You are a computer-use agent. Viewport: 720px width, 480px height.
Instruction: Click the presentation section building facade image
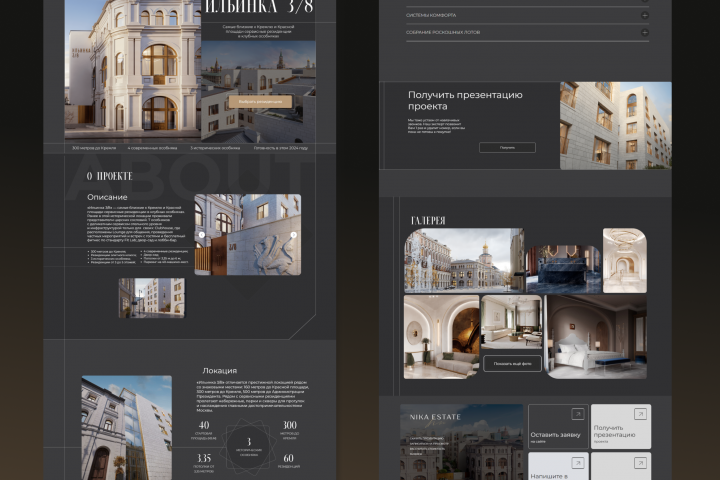[616, 125]
